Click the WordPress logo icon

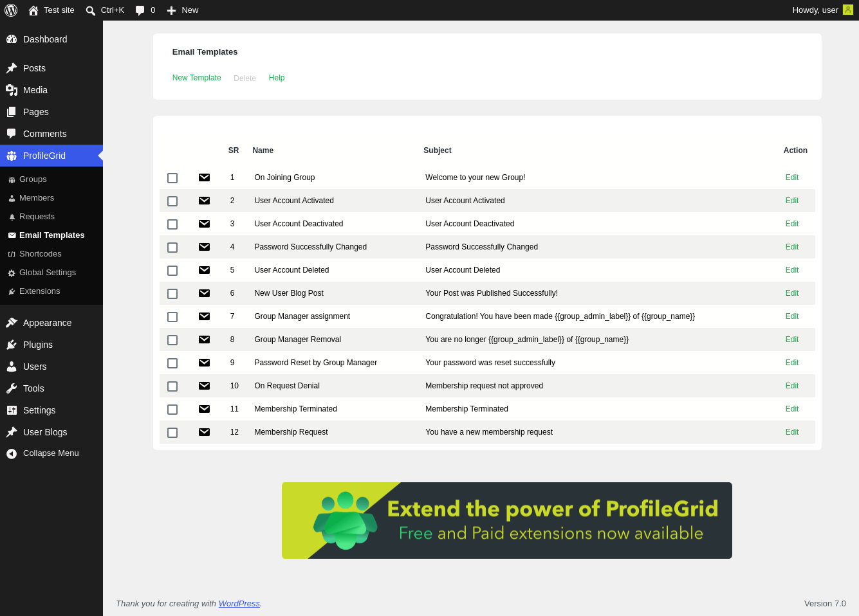[11, 10]
